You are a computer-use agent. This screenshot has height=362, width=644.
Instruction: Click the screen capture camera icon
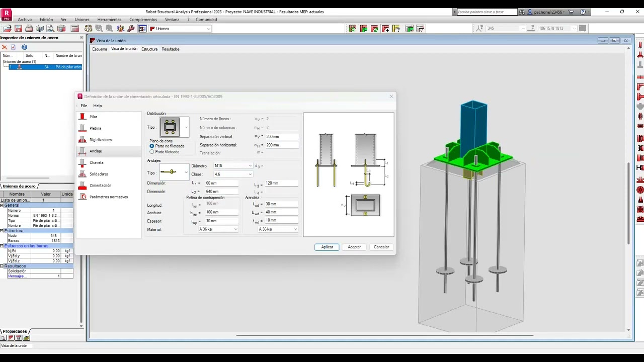click(x=61, y=29)
